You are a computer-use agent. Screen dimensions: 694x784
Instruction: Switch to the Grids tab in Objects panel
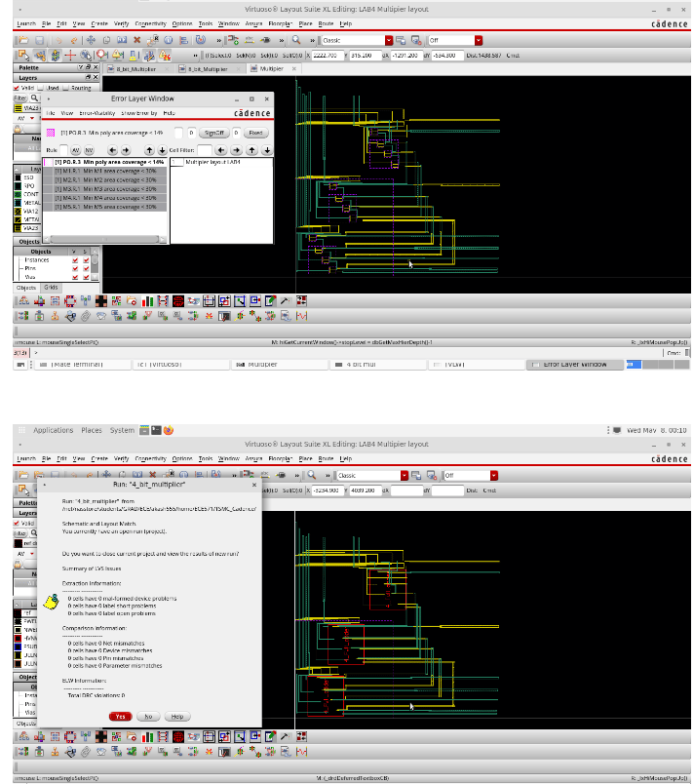51,288
